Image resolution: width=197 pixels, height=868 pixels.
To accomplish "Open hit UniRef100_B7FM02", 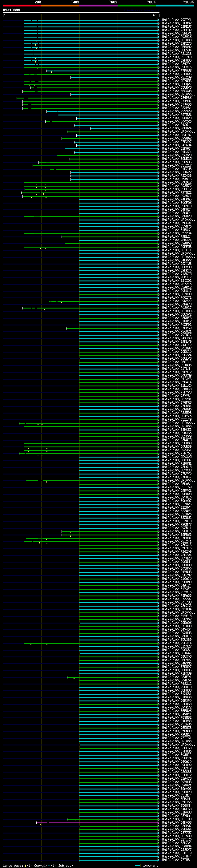I will (x=177, y=23).
